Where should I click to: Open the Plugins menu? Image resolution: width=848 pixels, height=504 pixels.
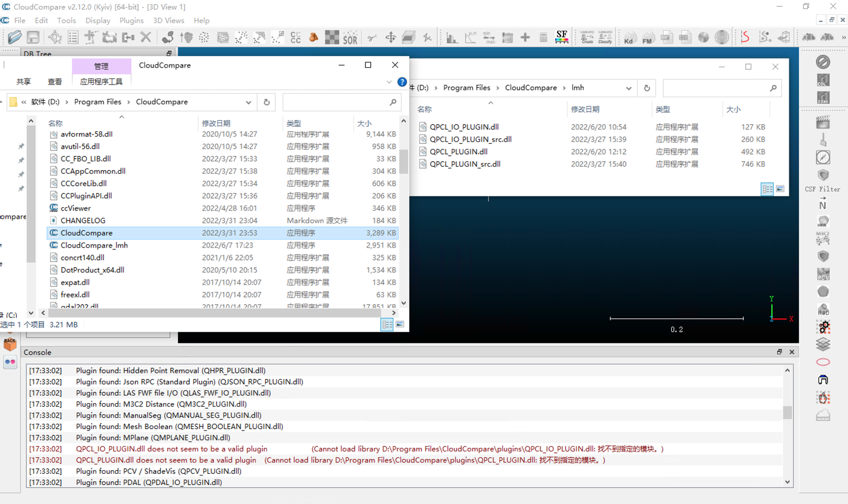click(131, 21)
